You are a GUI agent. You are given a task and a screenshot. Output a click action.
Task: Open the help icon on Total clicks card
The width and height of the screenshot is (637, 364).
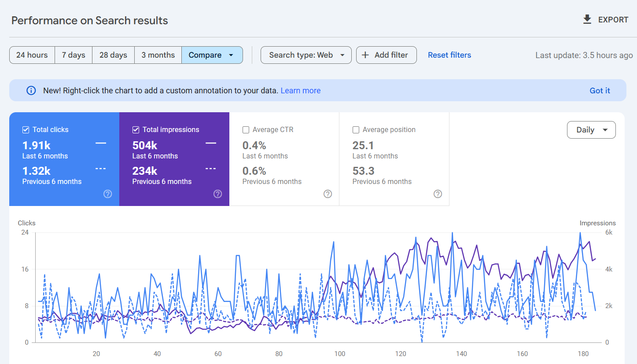tap(107, 194)
